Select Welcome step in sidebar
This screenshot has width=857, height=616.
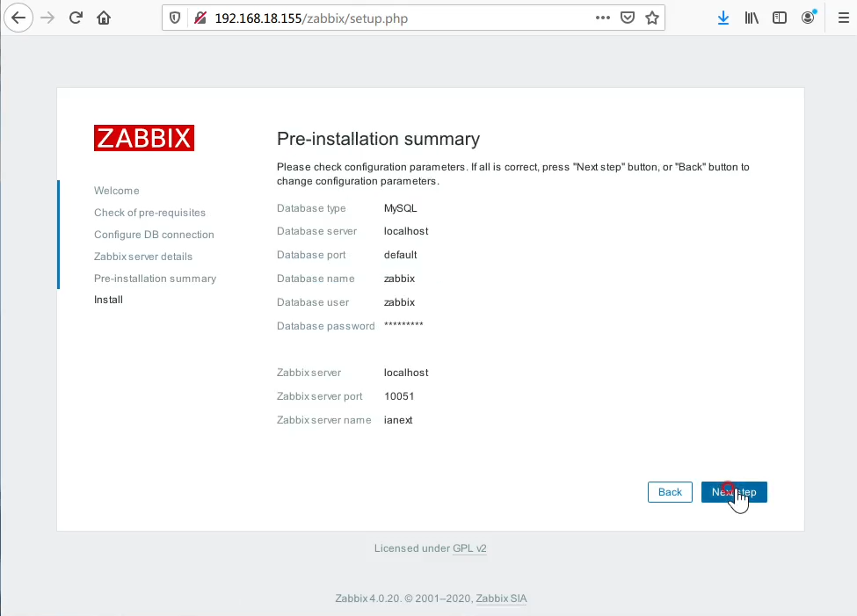(116, 191)
